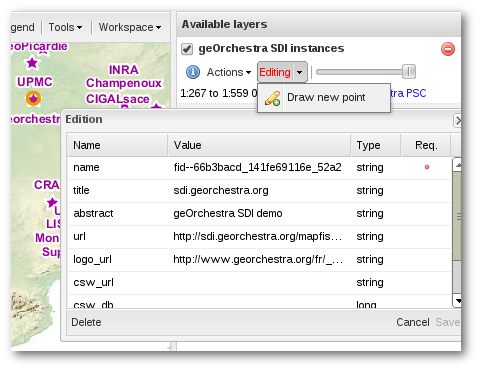Open layer info for geOrchestra SDI instances

[193, 72]
